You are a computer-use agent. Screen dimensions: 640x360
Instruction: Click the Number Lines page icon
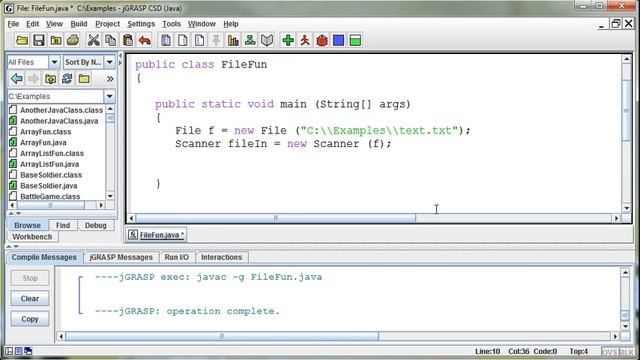click(200, 40)
